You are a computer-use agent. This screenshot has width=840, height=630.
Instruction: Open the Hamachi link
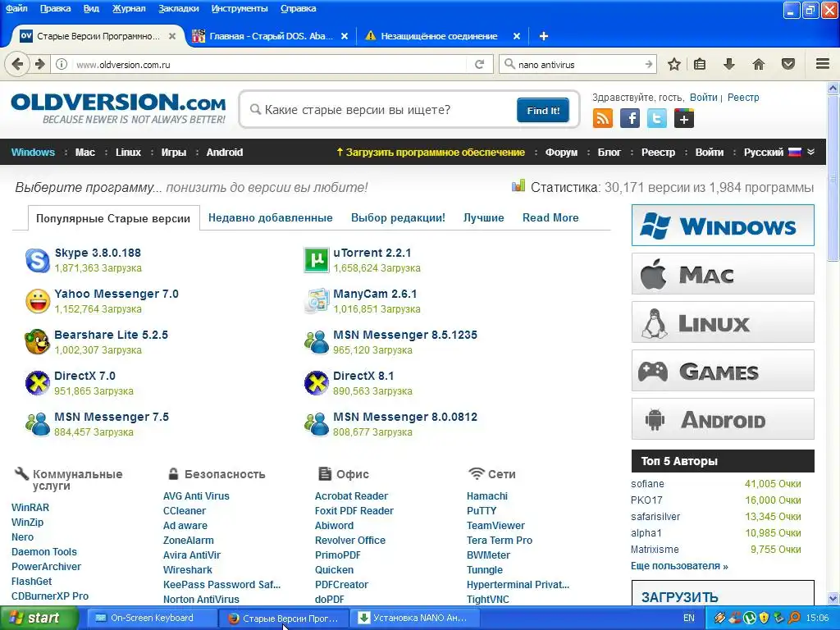[x=487, y=496]
